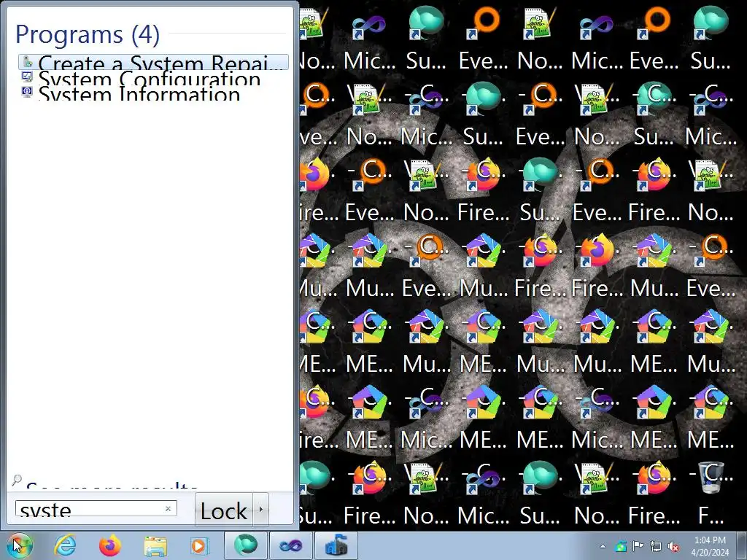Open Create a System Repair Disc result
The height and width of the screenshot is (560, 747).
tap(153, 63)
